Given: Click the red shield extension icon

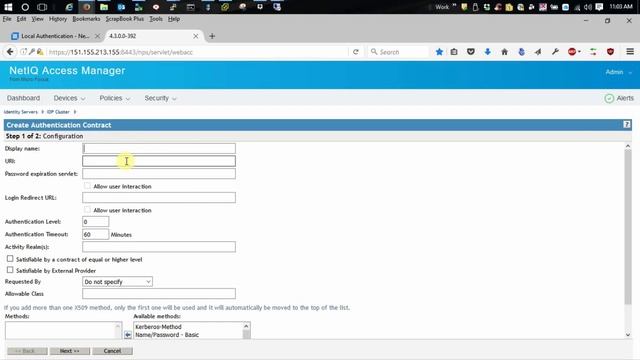Looking at the screenshot, I should [610, 52].
